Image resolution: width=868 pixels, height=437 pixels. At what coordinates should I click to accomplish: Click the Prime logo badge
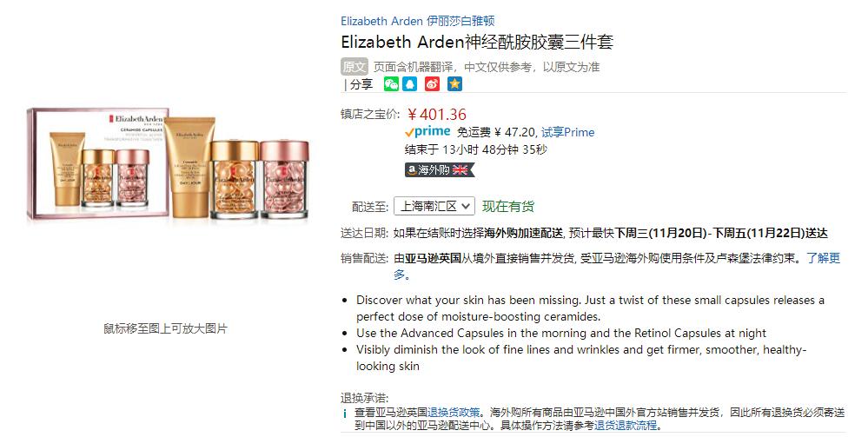(x=427, y=132)
